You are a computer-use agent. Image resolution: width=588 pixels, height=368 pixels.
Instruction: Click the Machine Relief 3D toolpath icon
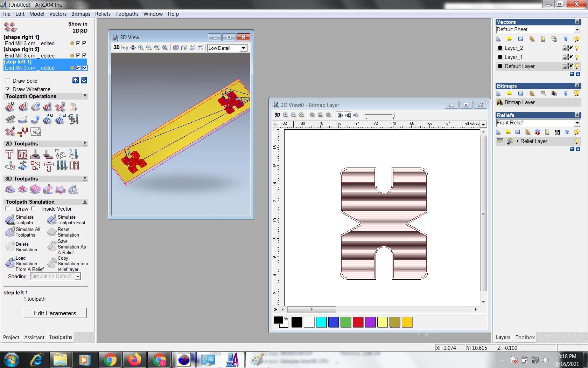pos(10,190)
